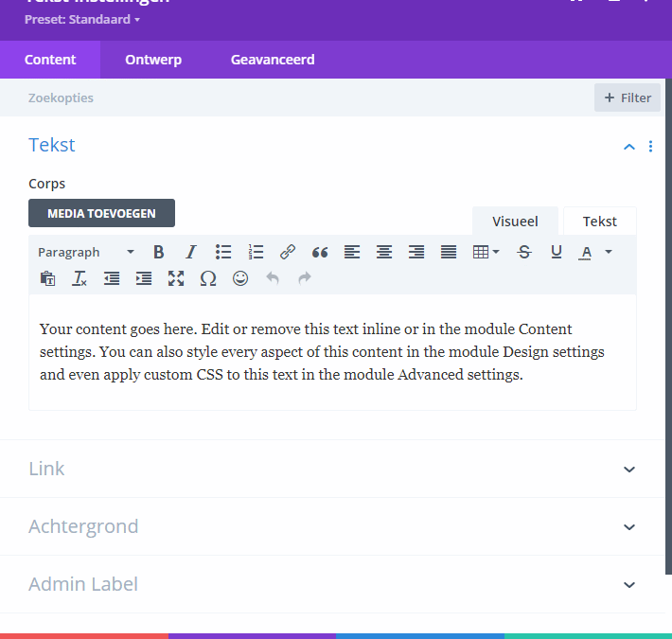The width and height of the screenshot is (672, 639).
Task: Insert a special character (Omega)
Action: coord(208,278)
